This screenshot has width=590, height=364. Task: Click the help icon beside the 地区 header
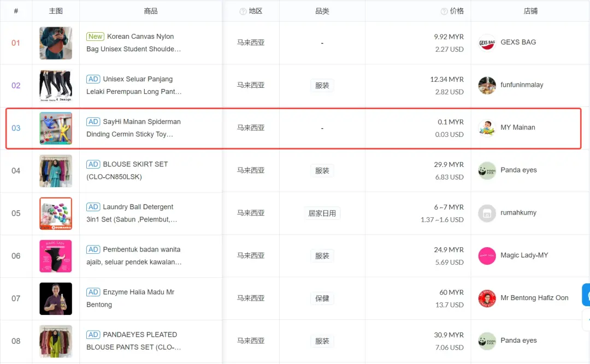coord(243,11)
